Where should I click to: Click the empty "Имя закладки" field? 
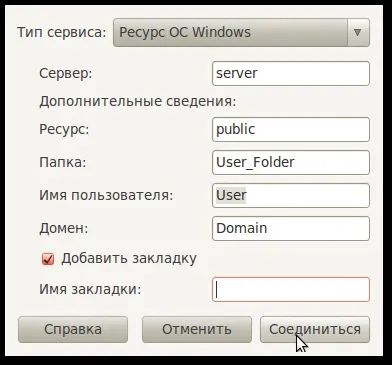291,289
